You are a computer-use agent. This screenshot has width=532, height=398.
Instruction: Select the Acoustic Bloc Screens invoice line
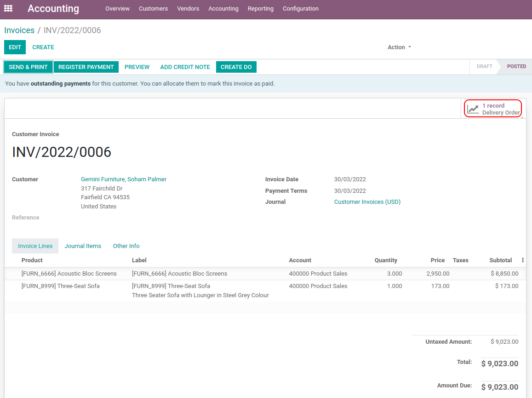(x=69, y=274)
